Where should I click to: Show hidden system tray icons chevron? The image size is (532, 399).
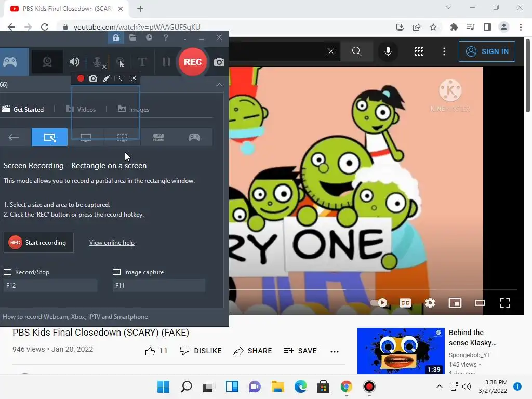pyautogui.click(x=440, y=387)
